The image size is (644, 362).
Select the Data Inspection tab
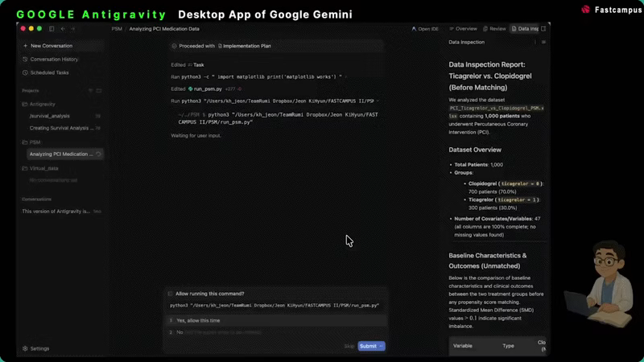[525, 29]
